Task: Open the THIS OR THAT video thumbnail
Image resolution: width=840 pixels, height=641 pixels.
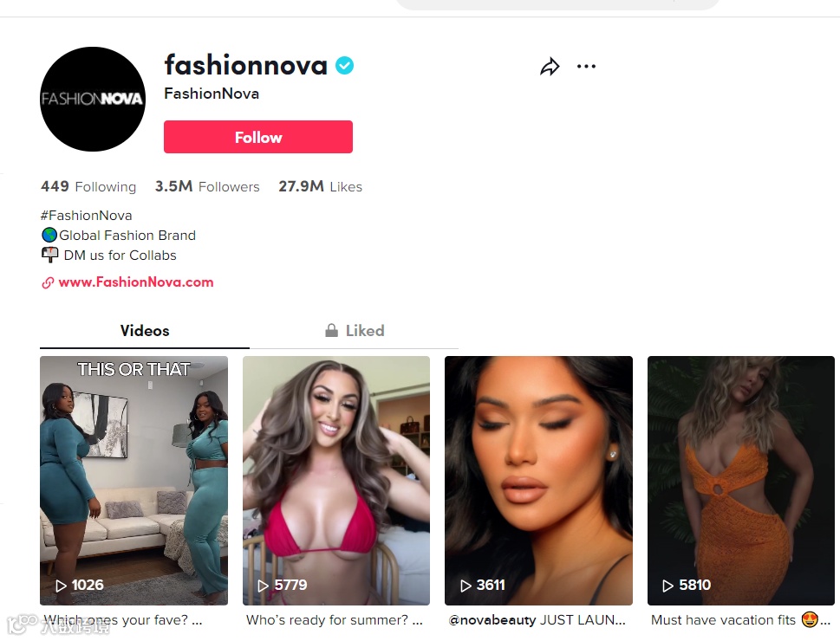Action: click(x=133, y=481)
